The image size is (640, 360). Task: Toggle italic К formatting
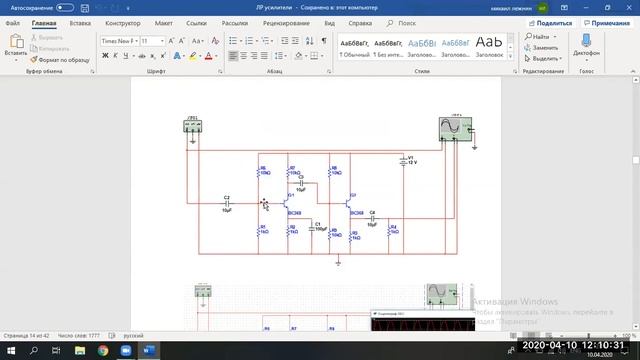point(116,56)
